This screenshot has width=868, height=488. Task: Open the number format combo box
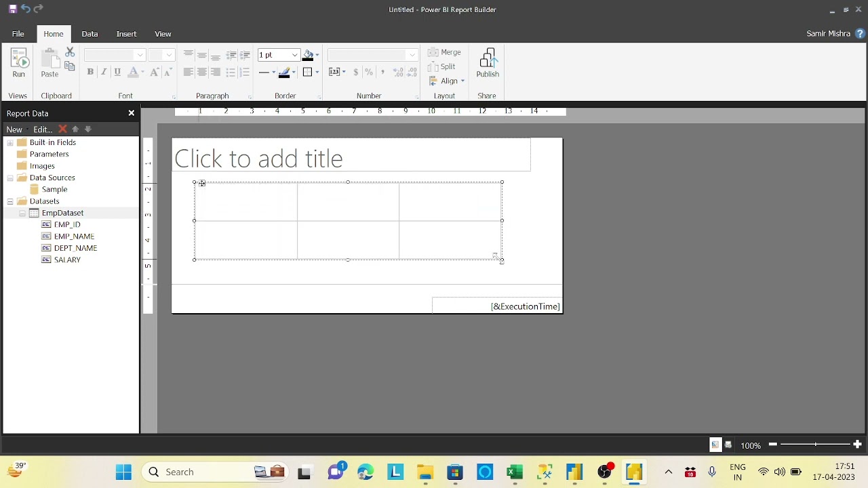[372, 55]
